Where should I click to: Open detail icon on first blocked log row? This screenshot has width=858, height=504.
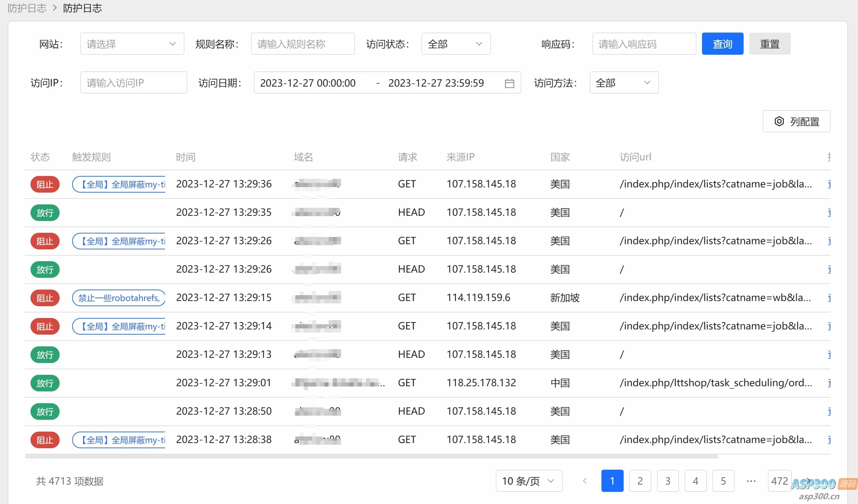point(830,184)
